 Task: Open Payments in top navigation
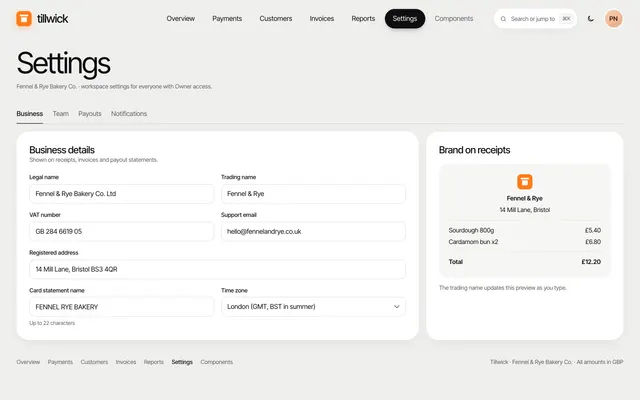[x=227, y=19]
